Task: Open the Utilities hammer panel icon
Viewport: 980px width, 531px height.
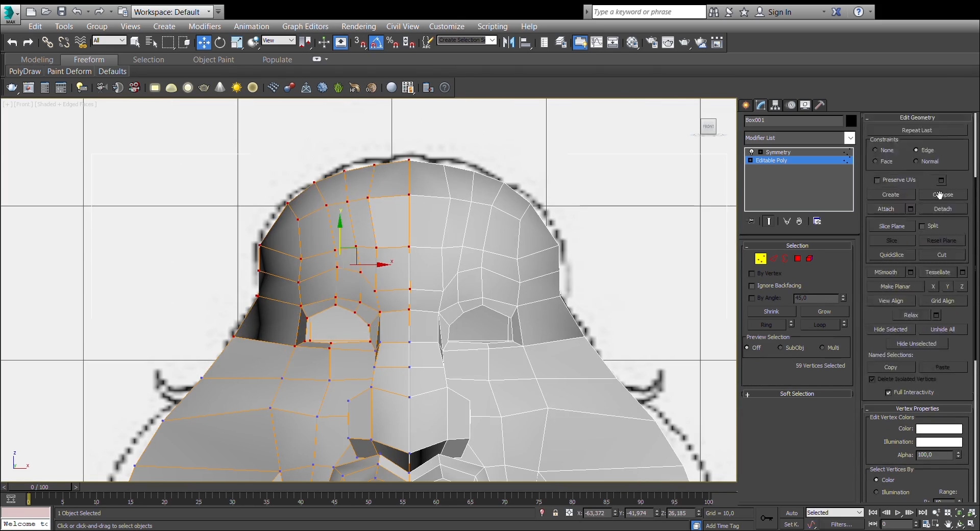Action: point(820,105)
